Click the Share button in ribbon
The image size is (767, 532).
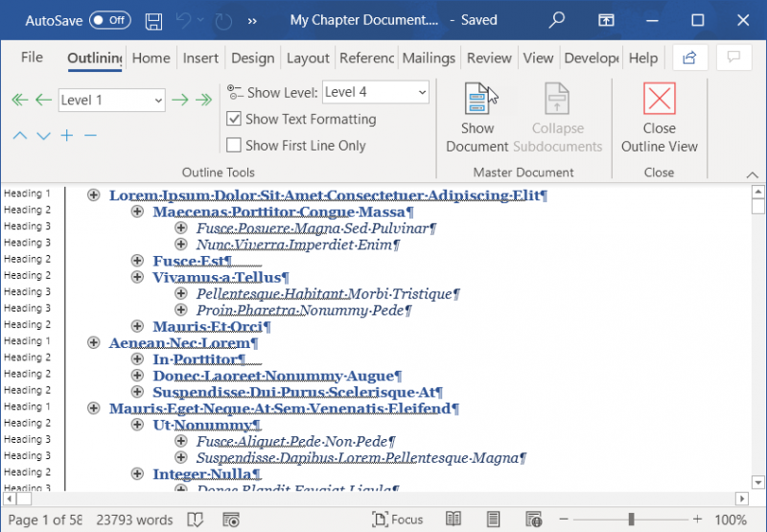coord(689,58)
